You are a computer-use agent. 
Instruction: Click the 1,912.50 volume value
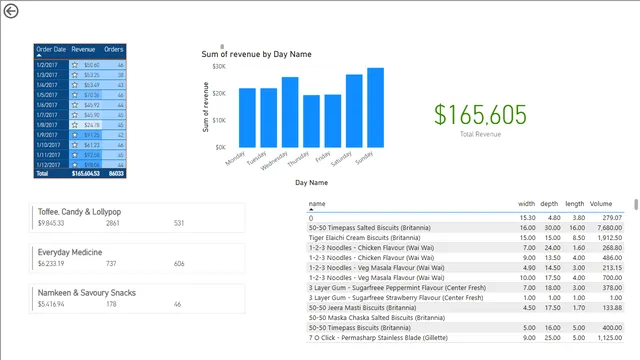tap(610, 238)
